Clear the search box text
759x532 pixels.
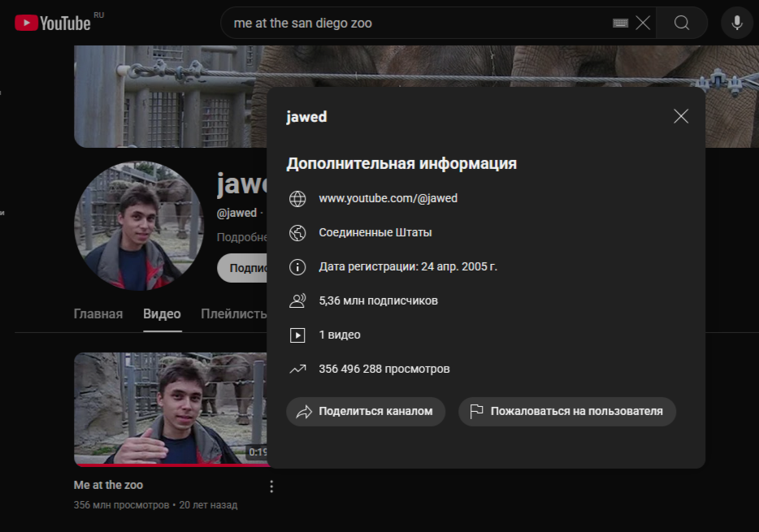click(x=642, y=23)
